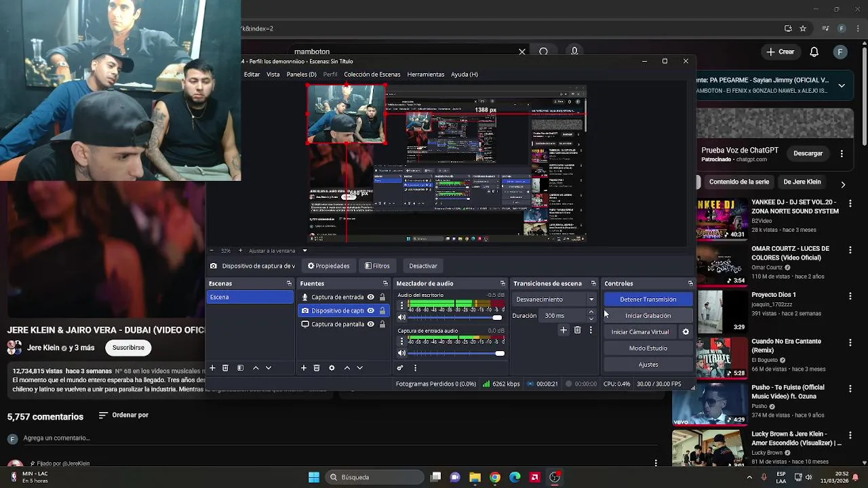The width and height of the screenshot is (868, 488).
Task: Open Captura de entrada audio three-dot options
Action: click(401, 341)
